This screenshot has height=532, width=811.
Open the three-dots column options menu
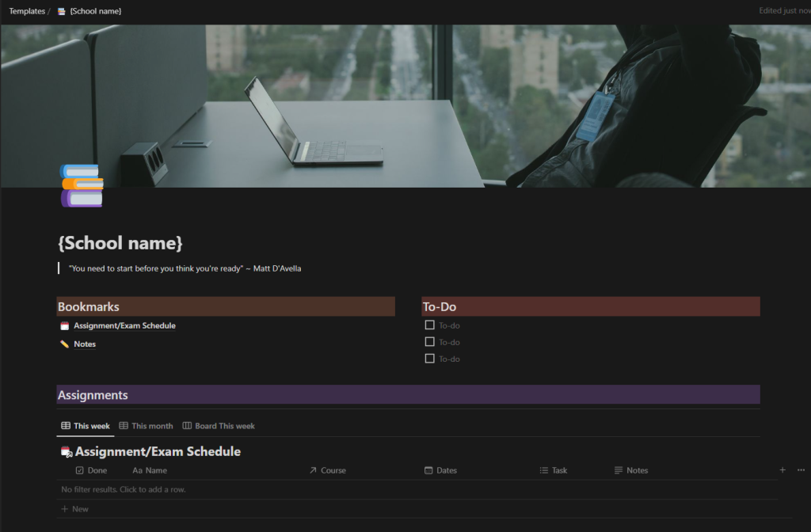[801, 470]
